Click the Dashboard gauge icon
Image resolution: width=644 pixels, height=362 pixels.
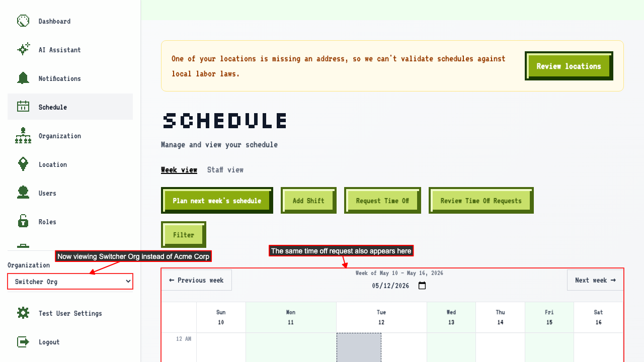click(23, 21)
